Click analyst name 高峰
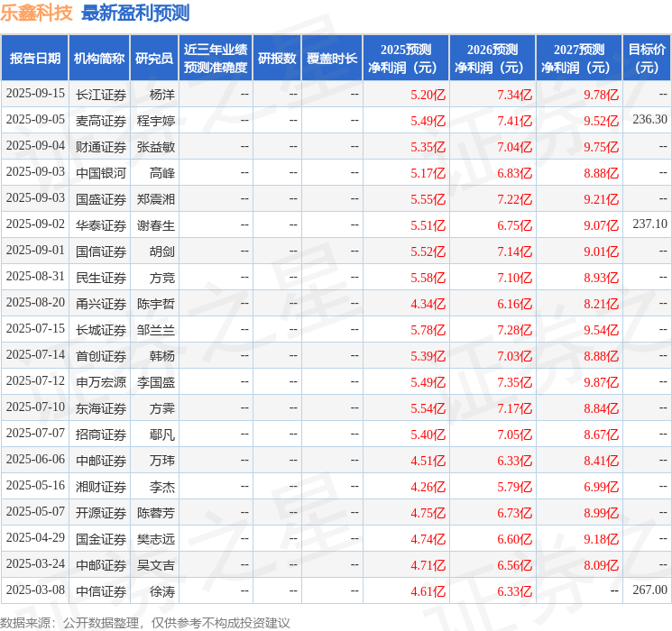This screenshot has width=672, height=631. pos(162,173)
